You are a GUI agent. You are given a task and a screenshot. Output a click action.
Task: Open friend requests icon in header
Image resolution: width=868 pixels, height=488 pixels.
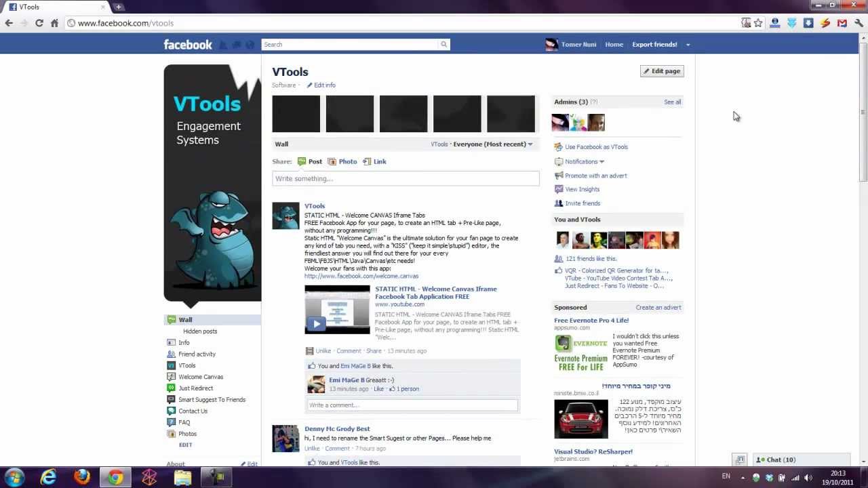(223, 45)
